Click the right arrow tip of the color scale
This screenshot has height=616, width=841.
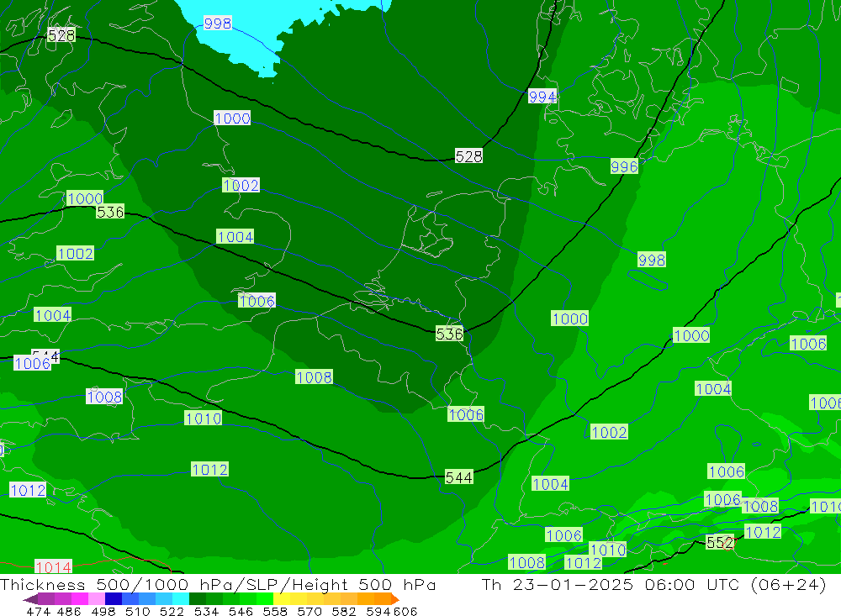pos(396,599)
